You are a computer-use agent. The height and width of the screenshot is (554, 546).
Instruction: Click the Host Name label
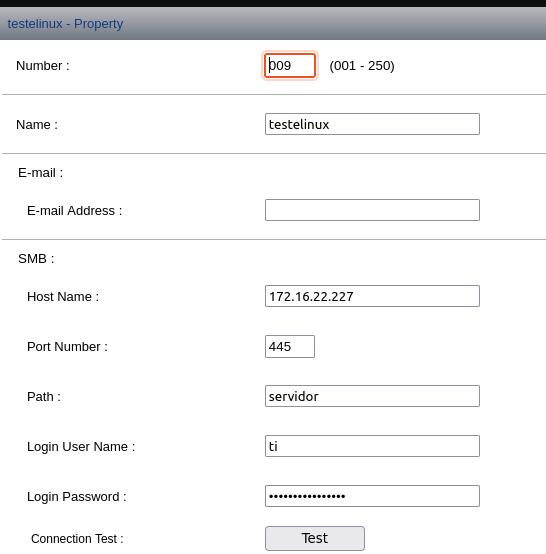pyautogui.click(x=63, y=297)
